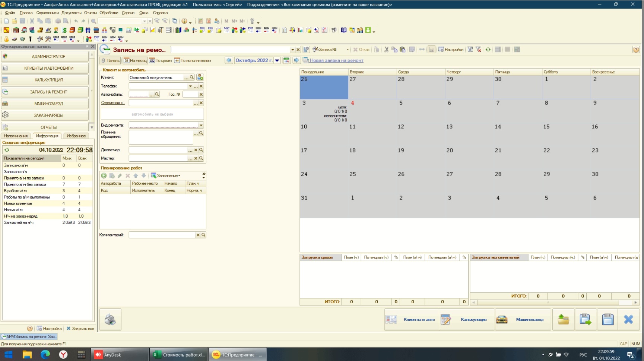The image size is (644, 361).
Task: Clear the Комментарий field
Action: pos(198,235)
